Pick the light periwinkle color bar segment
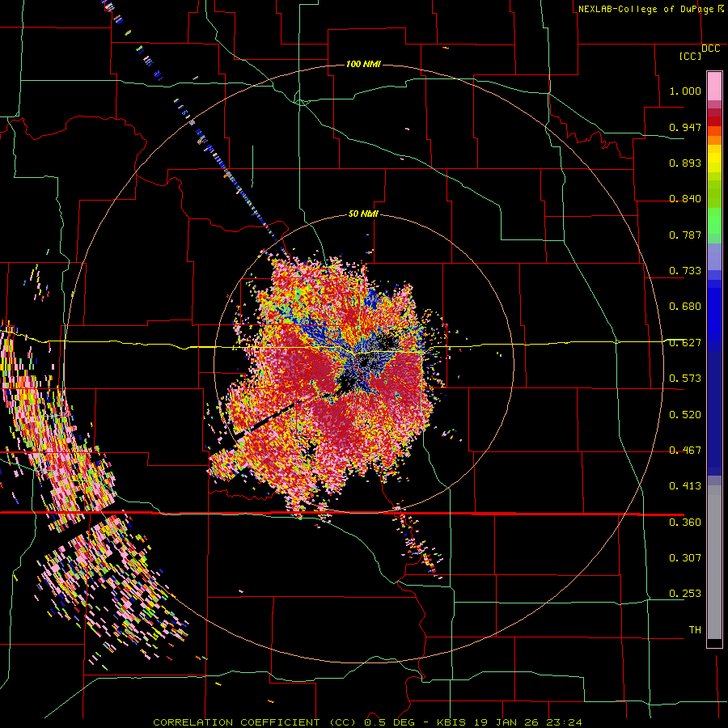This screenshot has height=728, width=728. pos(714,257)
